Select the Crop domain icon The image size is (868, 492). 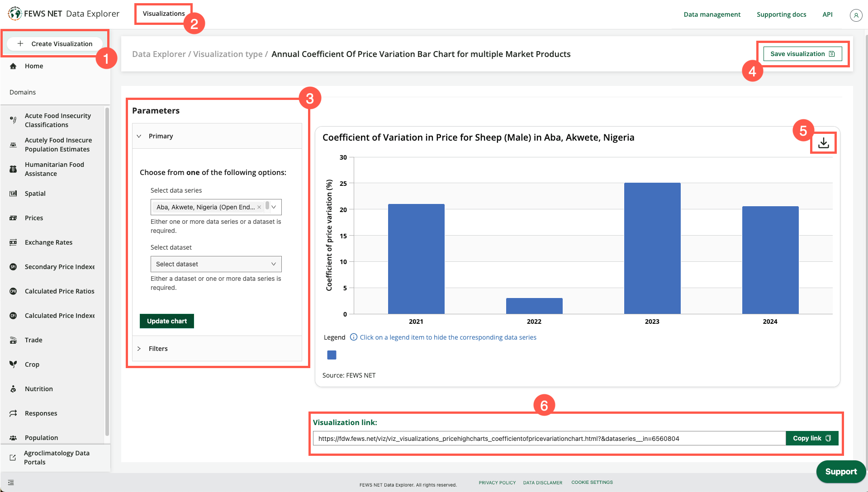pos(13,364)
